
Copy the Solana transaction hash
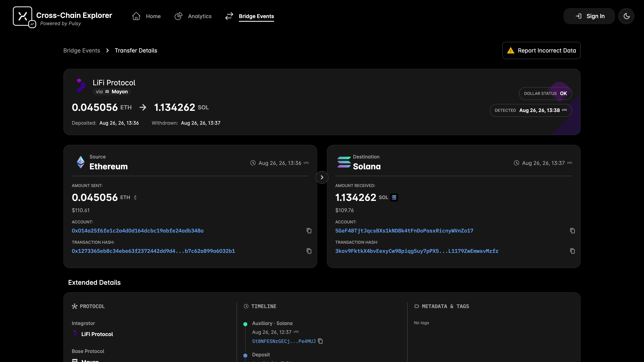click(573, 251)
